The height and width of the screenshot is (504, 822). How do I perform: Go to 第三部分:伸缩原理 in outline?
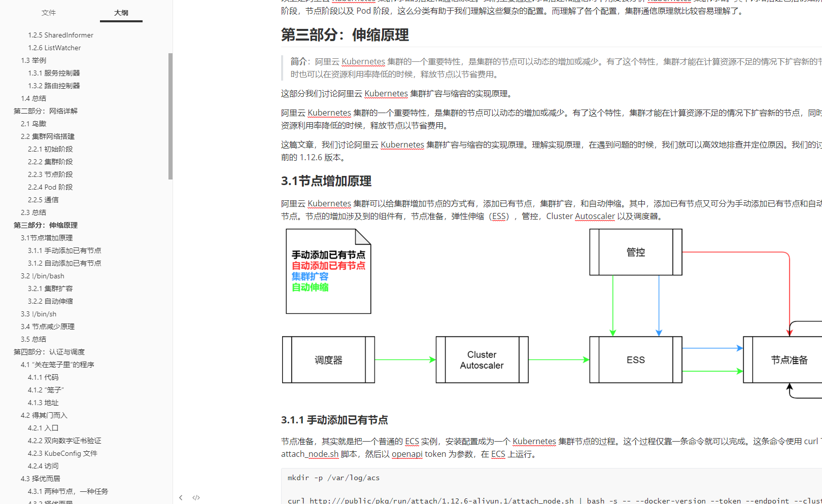pyautogui.click(x=46, y=225)
